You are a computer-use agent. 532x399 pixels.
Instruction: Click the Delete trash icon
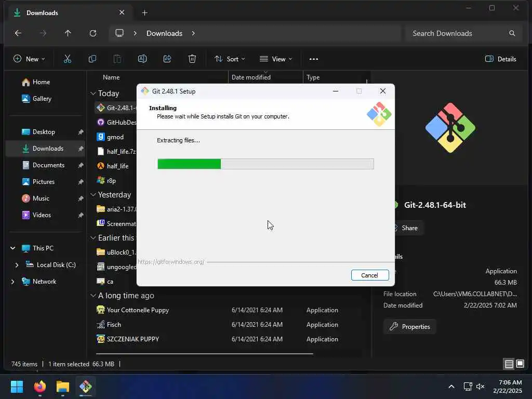coord(192,59)
